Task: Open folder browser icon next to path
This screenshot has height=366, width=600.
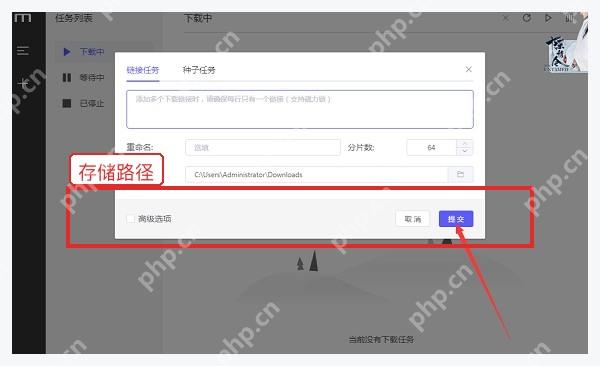Action: 460,175
